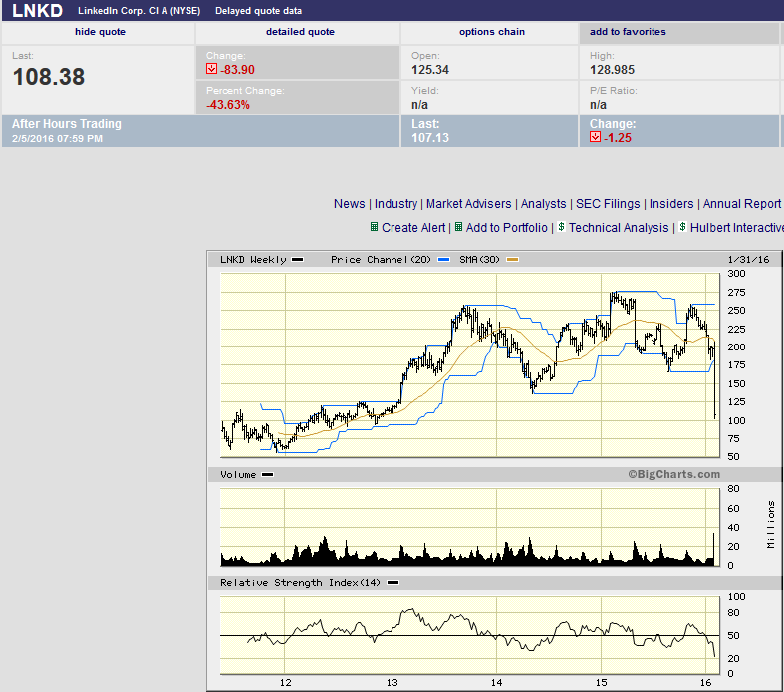Click the green Create Alert icon
784x692 pixels.
374,227
